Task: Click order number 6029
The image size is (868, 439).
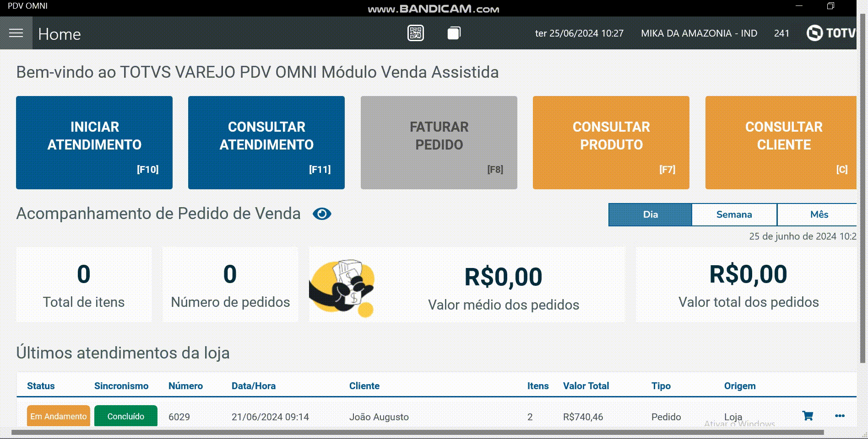Action: point(179,417)
